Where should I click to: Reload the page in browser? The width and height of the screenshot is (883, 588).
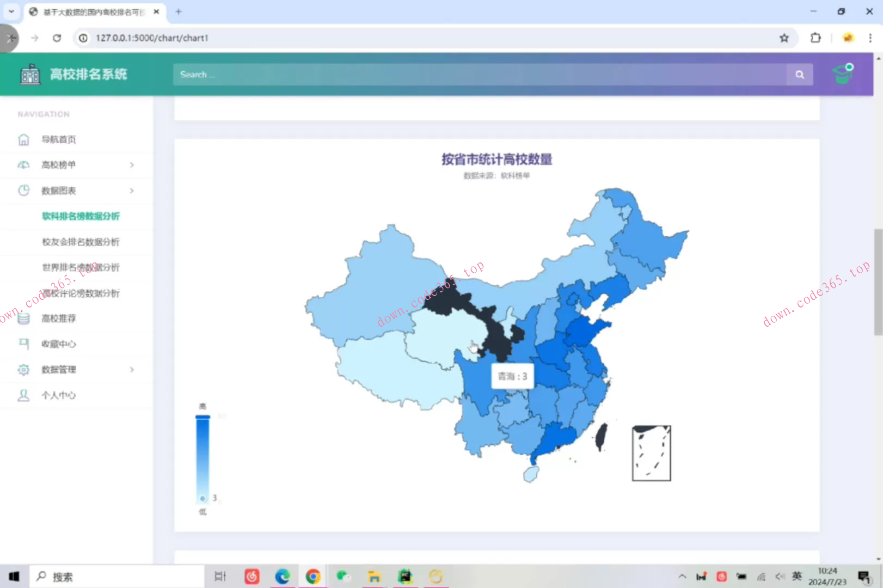pos(57,38)
